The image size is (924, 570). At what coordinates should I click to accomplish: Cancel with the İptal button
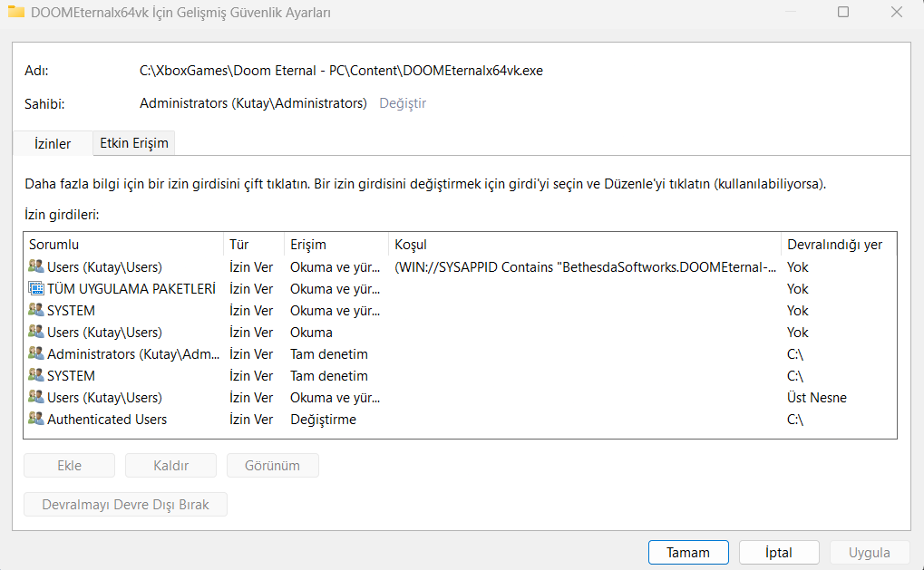[778, 553]
